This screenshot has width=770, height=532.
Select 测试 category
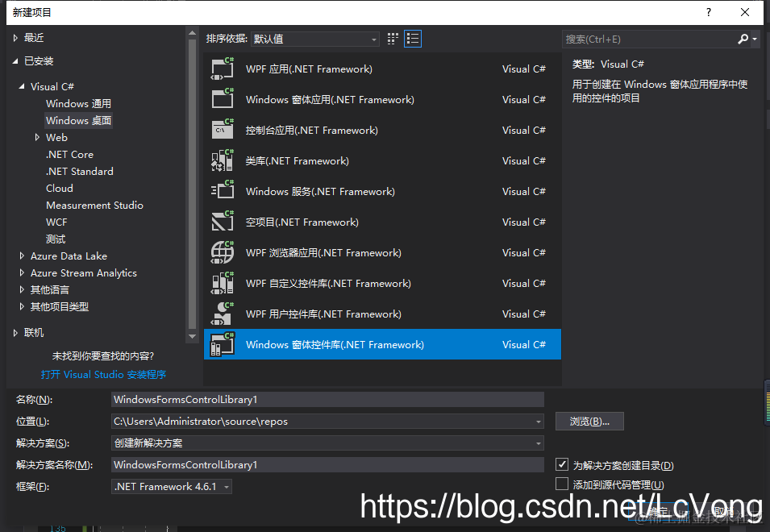pyautogui.click(x=56, y=239)
